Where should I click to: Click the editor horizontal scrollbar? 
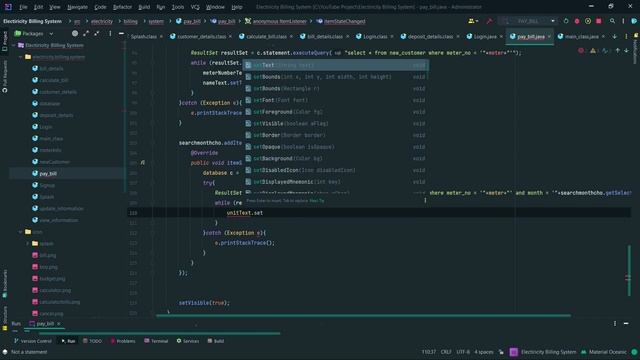[363, 315]
